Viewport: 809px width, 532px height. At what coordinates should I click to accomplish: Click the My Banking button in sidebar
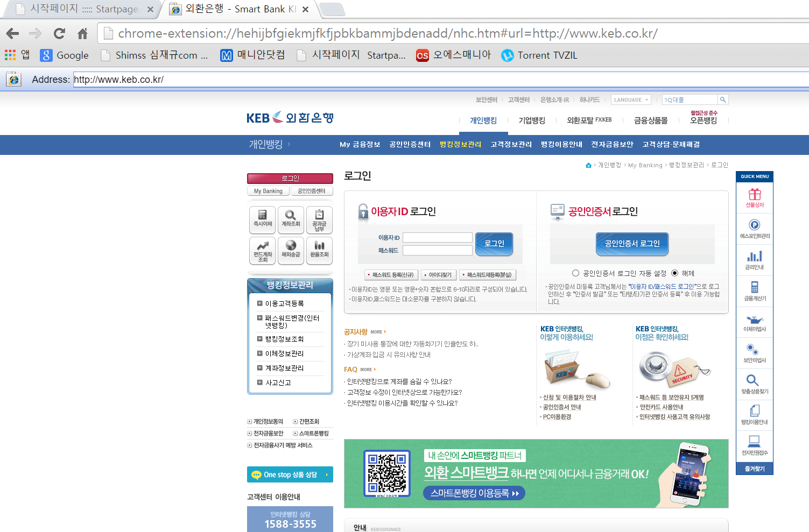tap(268, 191)
